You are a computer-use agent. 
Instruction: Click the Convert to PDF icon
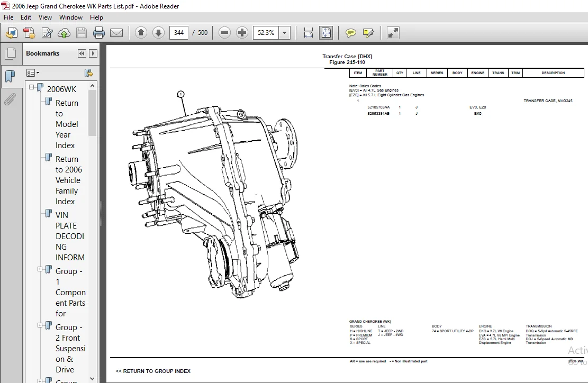[29, 33]
